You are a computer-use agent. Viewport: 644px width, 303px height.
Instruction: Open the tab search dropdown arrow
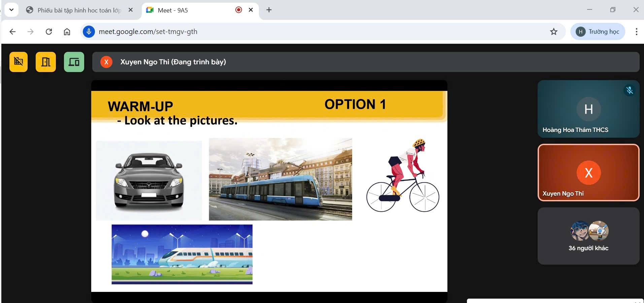11,10
